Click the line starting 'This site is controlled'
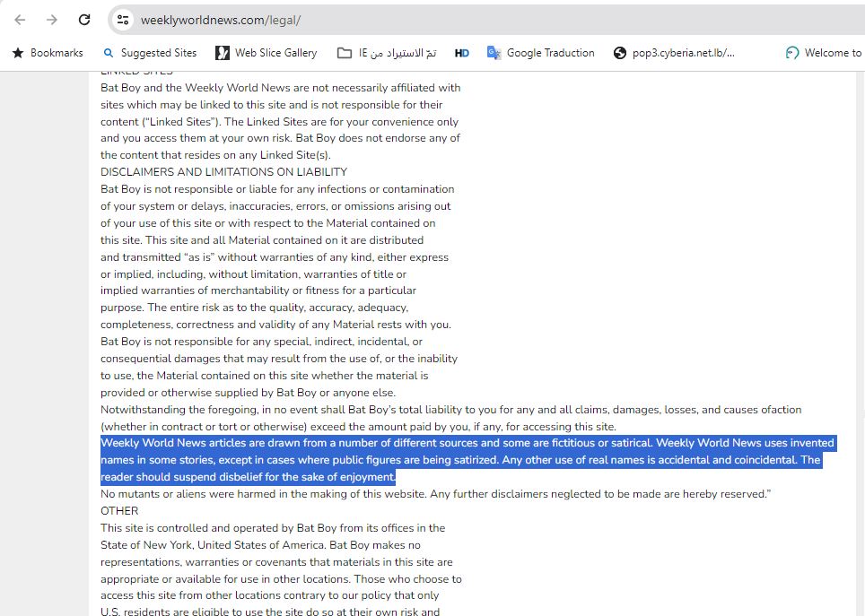This screenshot has width=865, height=616. click(273, 528)
